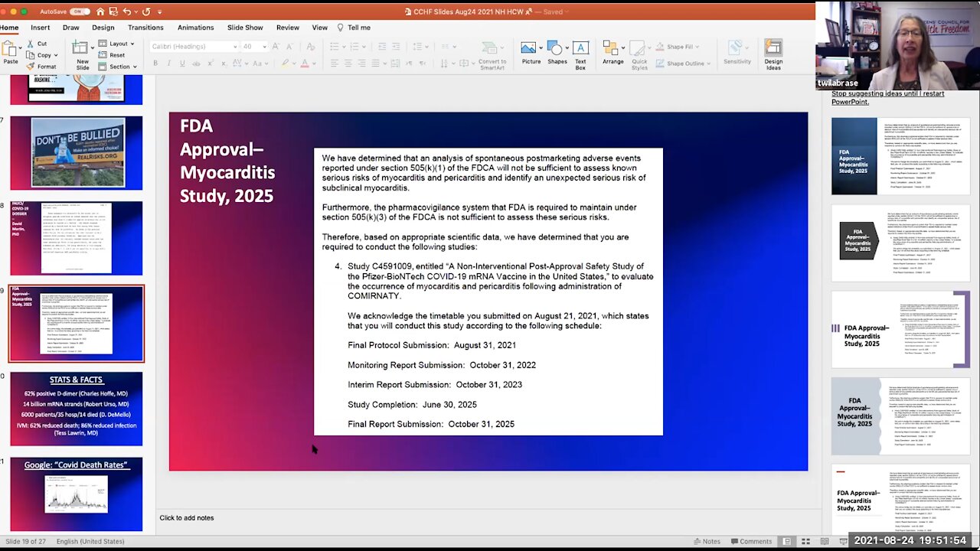Click the text highlight color pen
Screen dimensions: 980x551
coord(285,64)
